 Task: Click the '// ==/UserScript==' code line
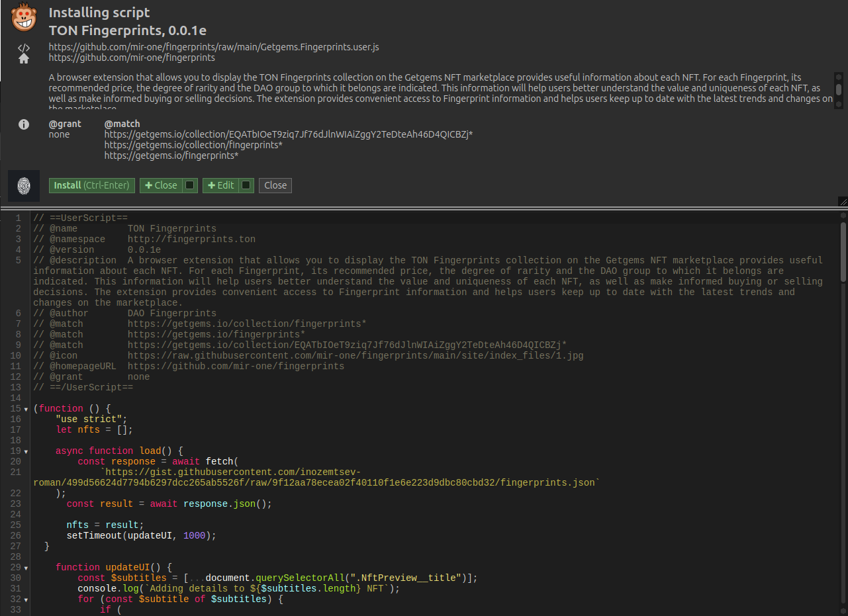click(83, 387)
